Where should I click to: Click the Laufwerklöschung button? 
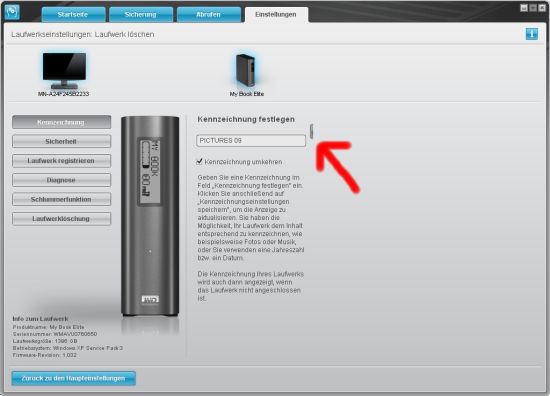point(61,219)
